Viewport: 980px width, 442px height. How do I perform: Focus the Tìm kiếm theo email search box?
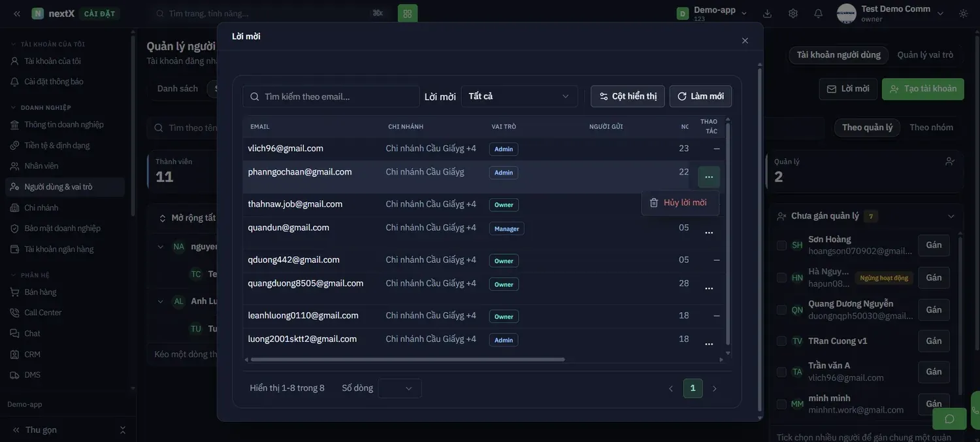pyautogui.click(x=331, y=97)
